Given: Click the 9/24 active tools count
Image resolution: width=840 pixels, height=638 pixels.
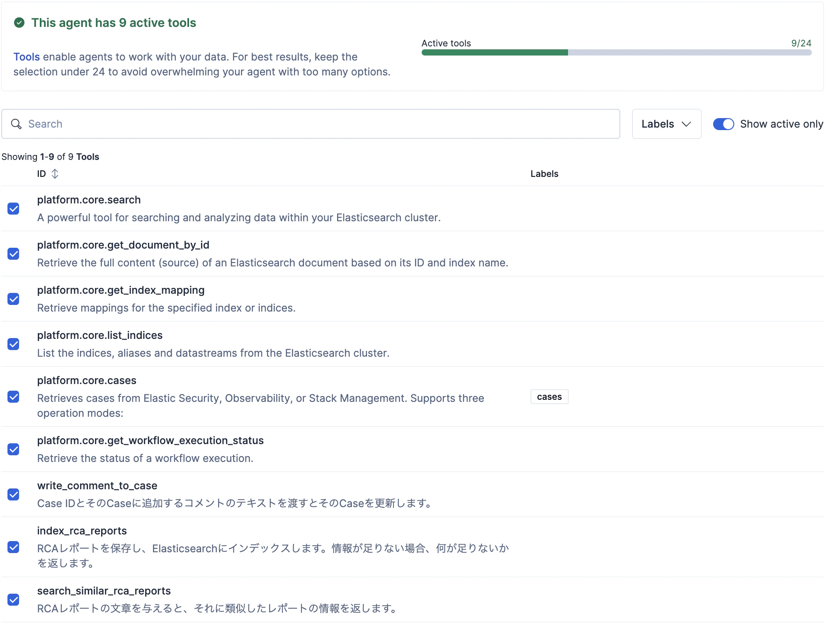Looking at the screenshot, I should [801, 43].
